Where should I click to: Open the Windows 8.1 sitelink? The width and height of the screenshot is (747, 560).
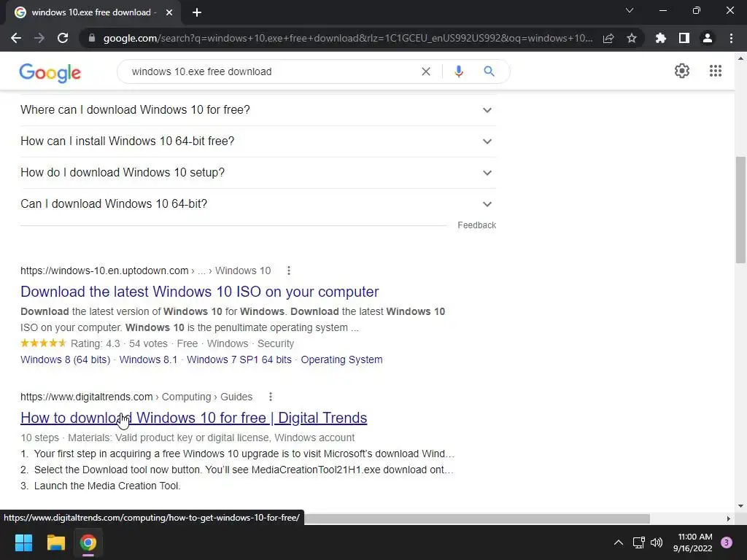point(148,359)
